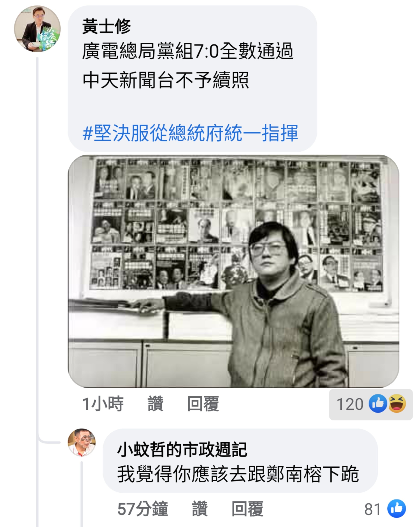This screenshot has width=420, height=527.
Task: Reply to 黃士修's comment via 回覆
Action: (203, 404)
